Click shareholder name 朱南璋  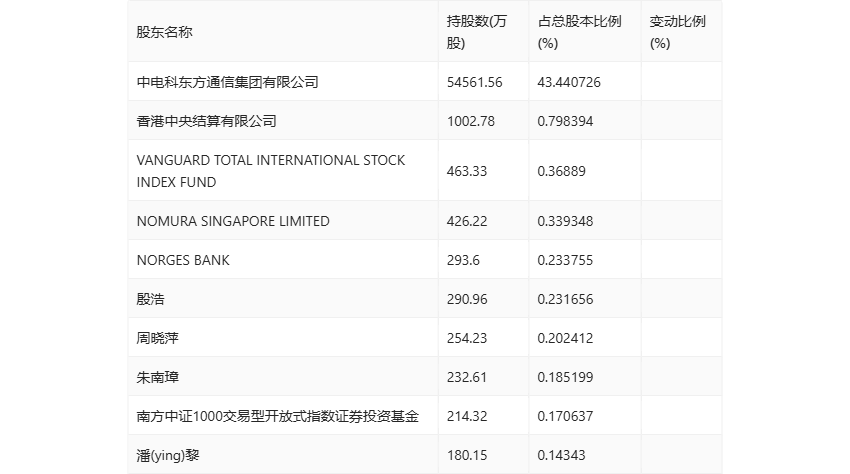point(157,377)
